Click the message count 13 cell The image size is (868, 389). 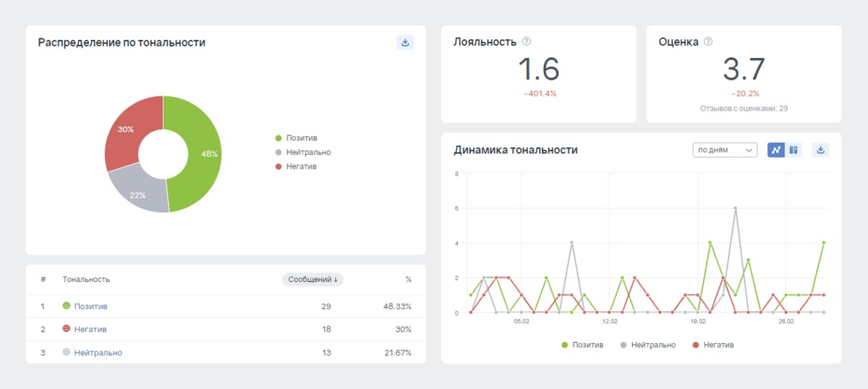pos(326,353)
